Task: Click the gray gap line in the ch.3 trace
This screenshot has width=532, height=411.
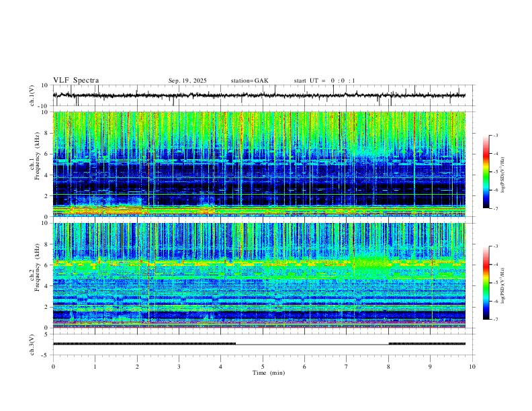Action: (x=312, y=344)
